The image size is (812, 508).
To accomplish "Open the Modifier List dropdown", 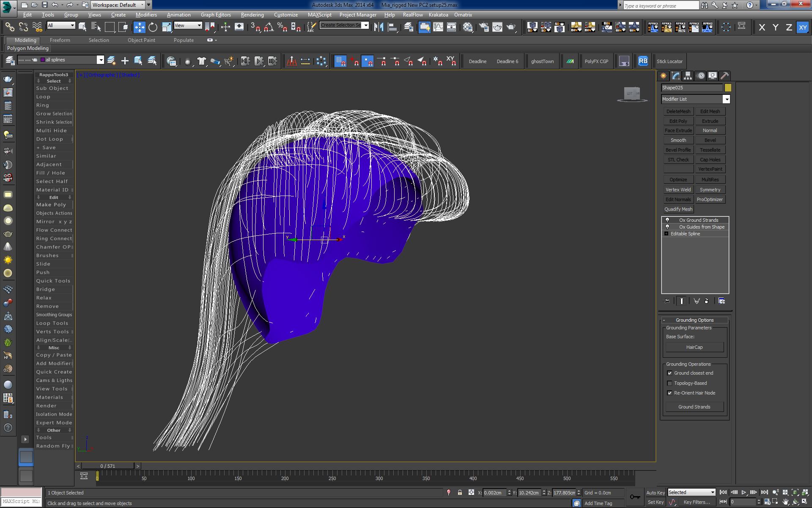I will (x=726, y=99).
